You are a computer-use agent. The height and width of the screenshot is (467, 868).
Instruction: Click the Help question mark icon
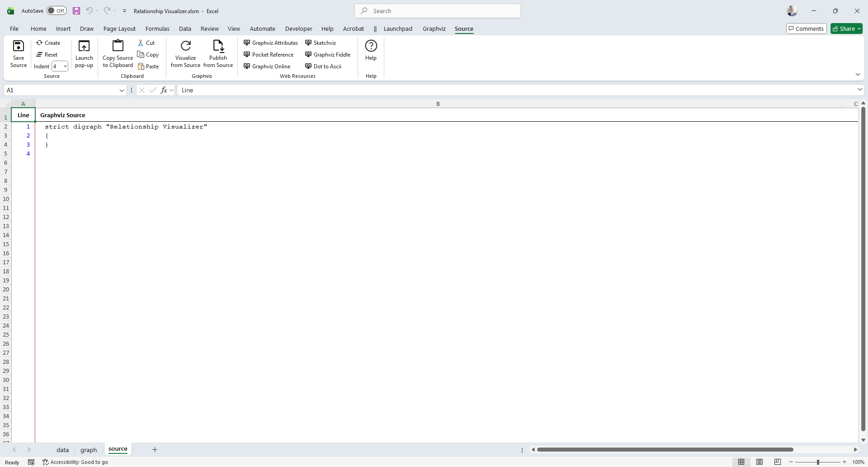[x=371, y=46]
